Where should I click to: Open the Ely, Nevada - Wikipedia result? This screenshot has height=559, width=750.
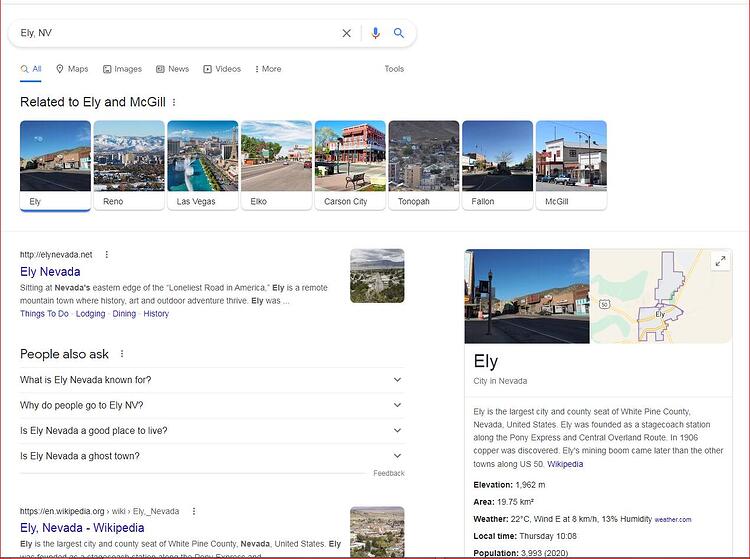tap(82, 528)
